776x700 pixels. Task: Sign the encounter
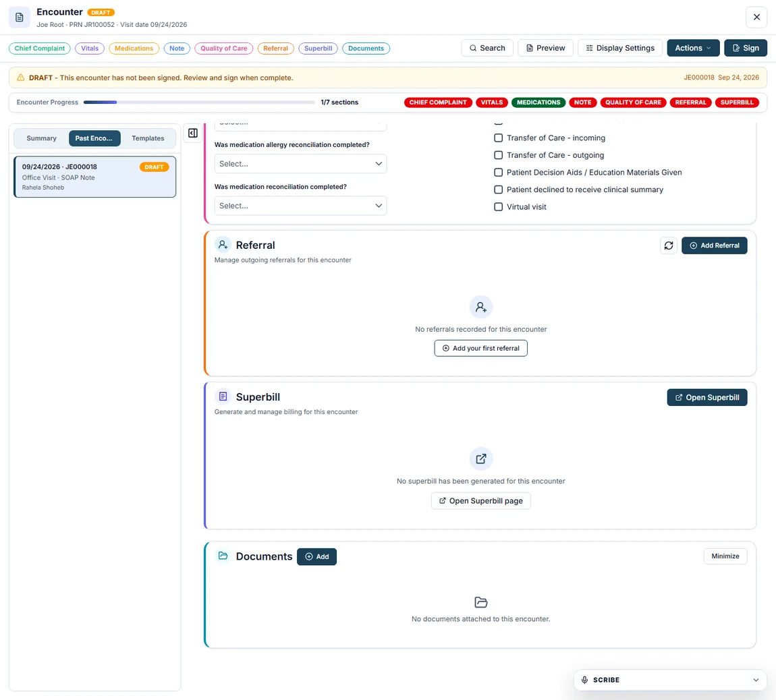[x=746, y=48]
